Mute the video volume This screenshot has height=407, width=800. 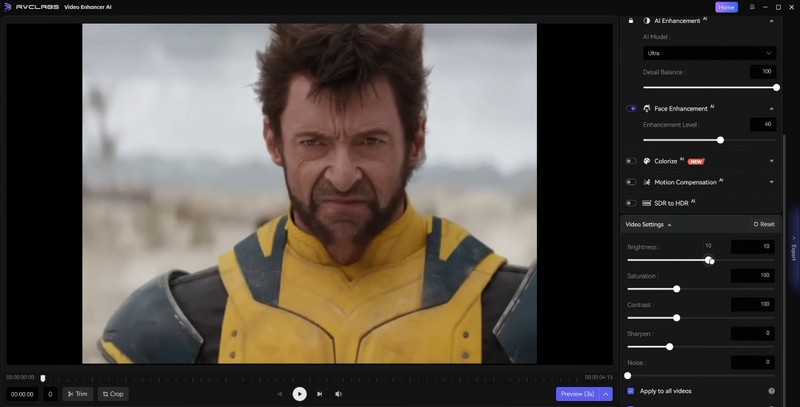click(339, 394)
